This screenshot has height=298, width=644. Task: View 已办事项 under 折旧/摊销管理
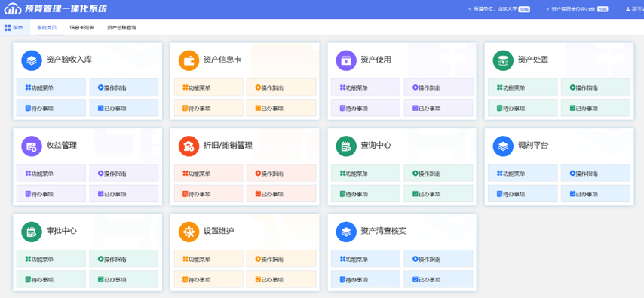(x=281, y=194)
